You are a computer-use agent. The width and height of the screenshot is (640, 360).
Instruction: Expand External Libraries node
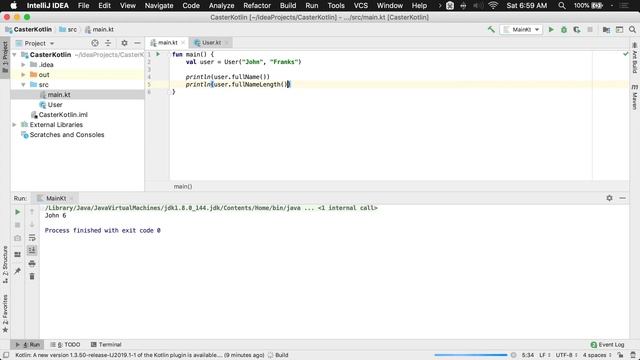pyautogui.click(x=14, y=124)
